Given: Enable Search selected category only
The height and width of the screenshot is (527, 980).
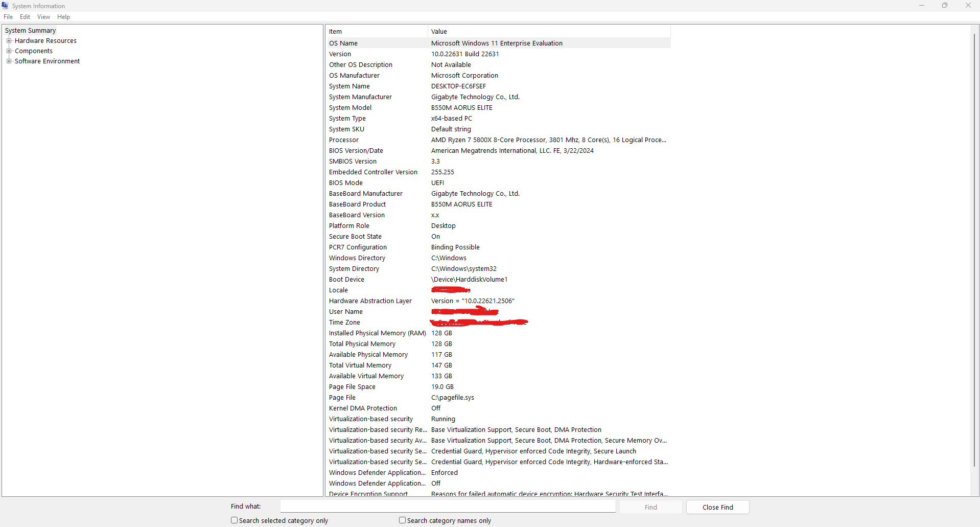Looking at the screenshot, I should (x=234, y=520).
